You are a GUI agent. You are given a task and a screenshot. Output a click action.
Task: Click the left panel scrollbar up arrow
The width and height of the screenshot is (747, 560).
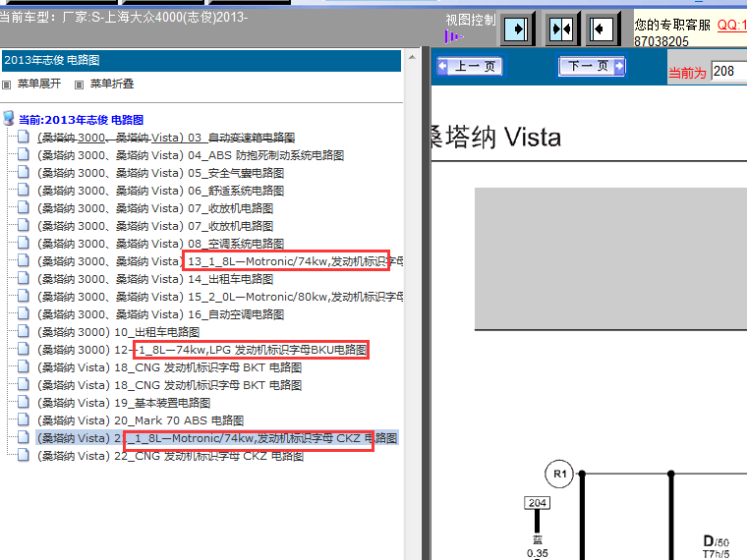coord(412,57)
